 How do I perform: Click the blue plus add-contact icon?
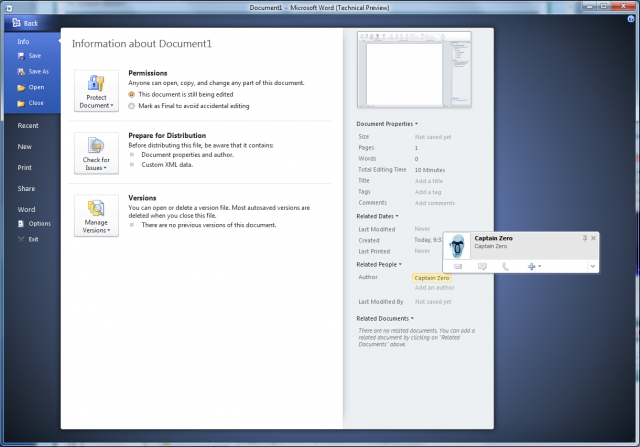coord(531,267)
